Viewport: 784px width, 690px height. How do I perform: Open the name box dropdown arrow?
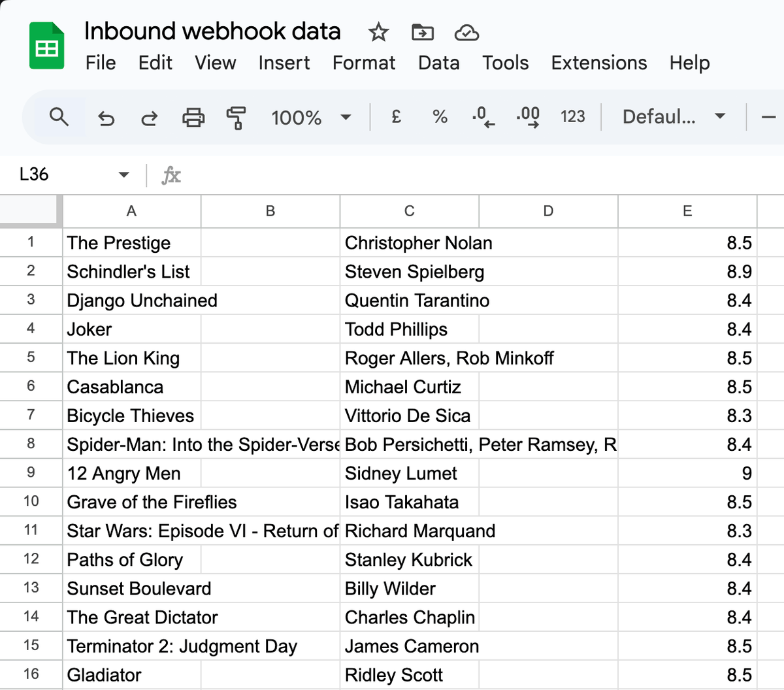pos(123,174)
